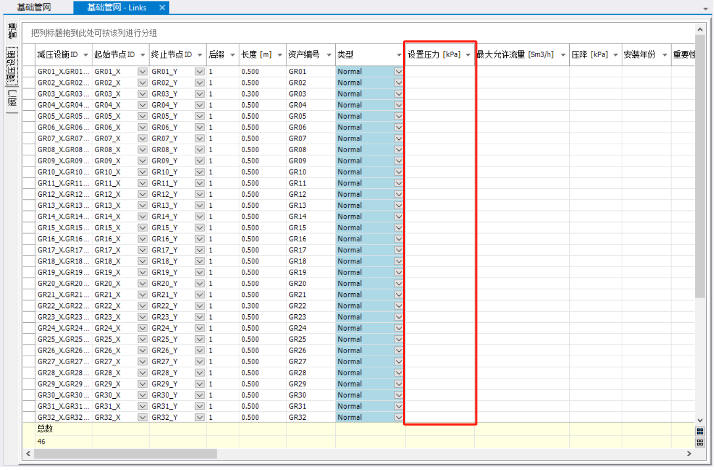Expand the 类型 dropdown in GR01 row
Viewport: 715px width, 470px height.
tap(398, 72)
